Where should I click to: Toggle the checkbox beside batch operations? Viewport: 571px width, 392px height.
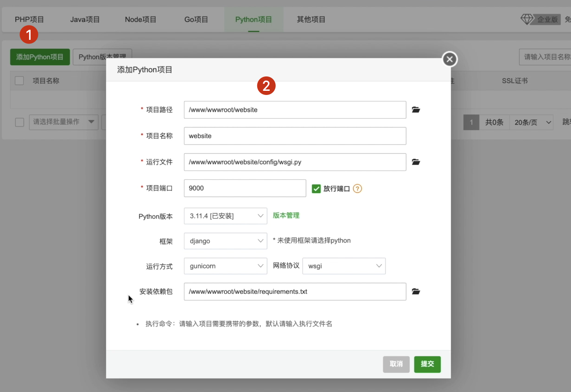19,122
